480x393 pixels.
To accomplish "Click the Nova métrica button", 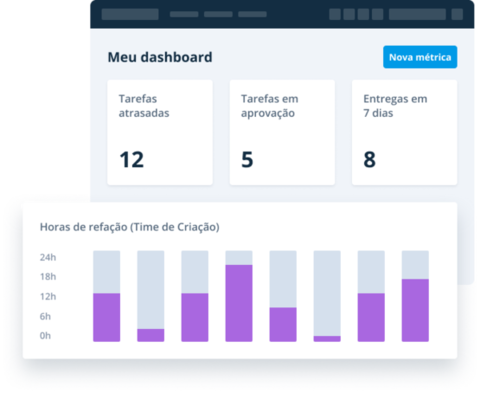I will click(x=420, y=57).
